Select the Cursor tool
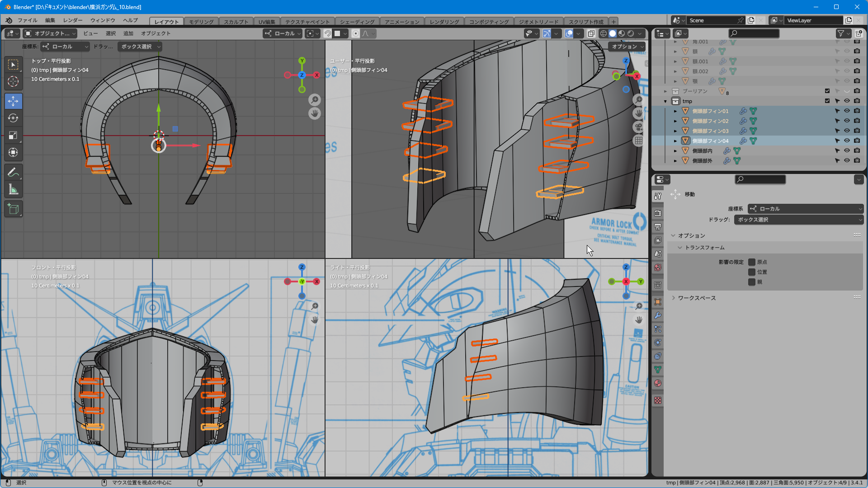This screenshot has height=488, width=868. coord(13,81)
